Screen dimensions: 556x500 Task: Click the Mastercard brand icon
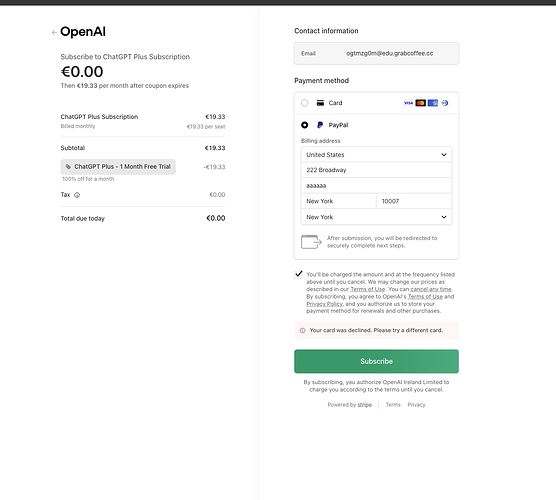[421, 103]
